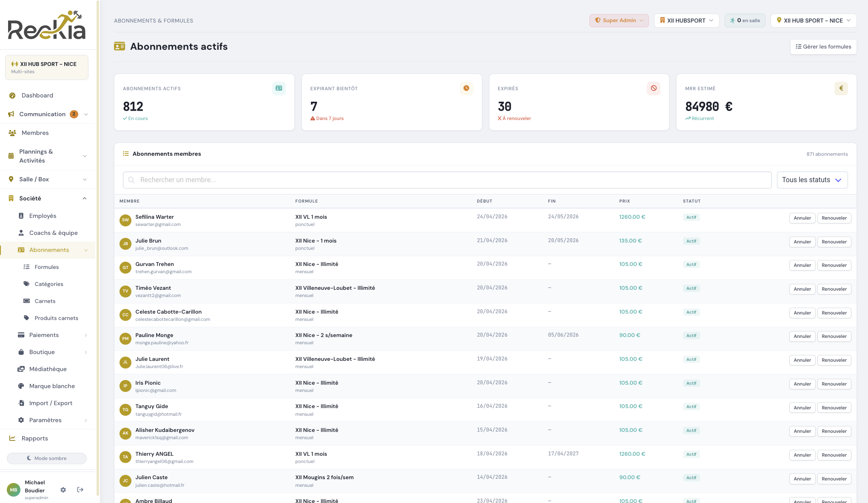Renew Julie Brun's subscription
Screen dimensions: 868x503
pos(834,242)
